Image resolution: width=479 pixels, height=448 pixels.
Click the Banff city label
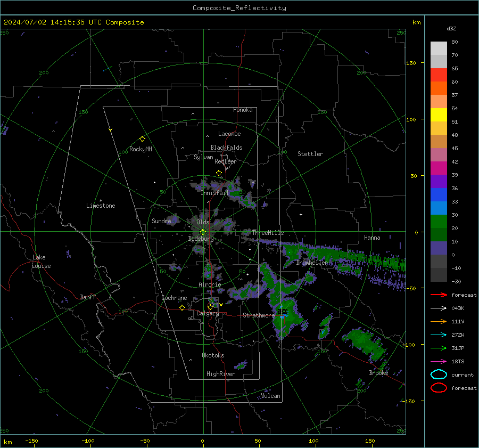click(x=88, y=297)
